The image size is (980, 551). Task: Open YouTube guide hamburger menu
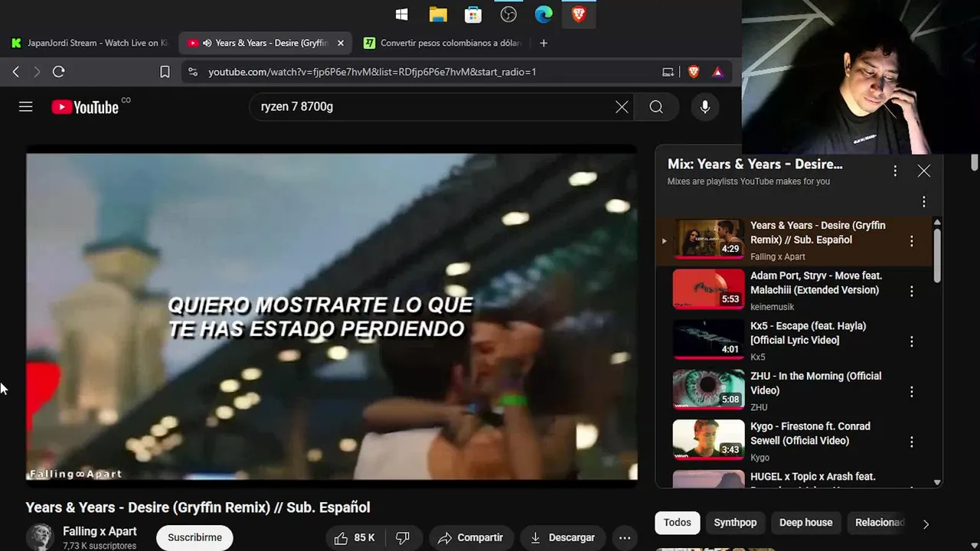tap(26, 107)
